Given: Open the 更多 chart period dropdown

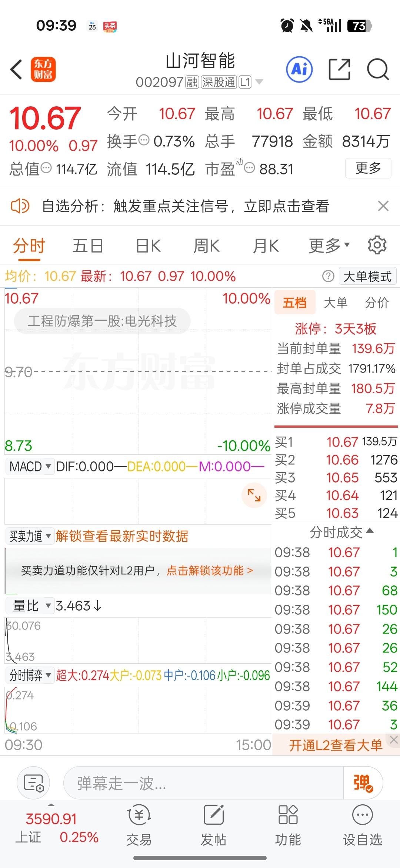Looking at the screenshot, I should (329, 245).
